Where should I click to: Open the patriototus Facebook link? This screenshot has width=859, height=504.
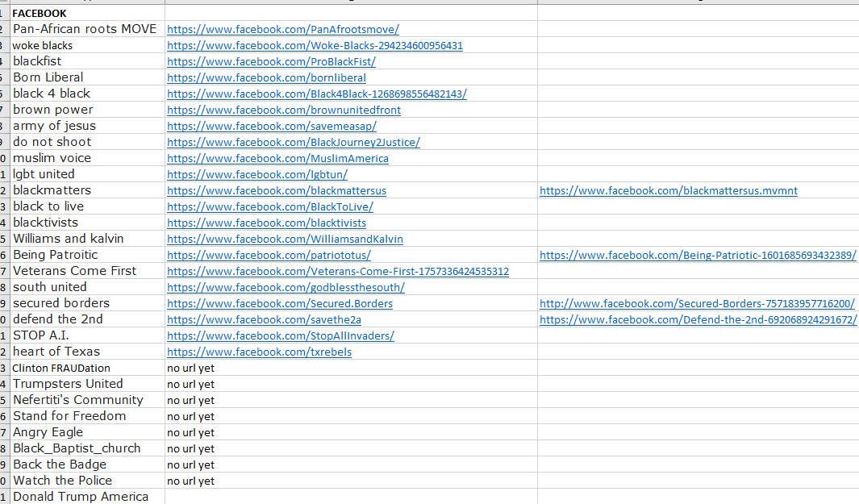tap(269, 256)
